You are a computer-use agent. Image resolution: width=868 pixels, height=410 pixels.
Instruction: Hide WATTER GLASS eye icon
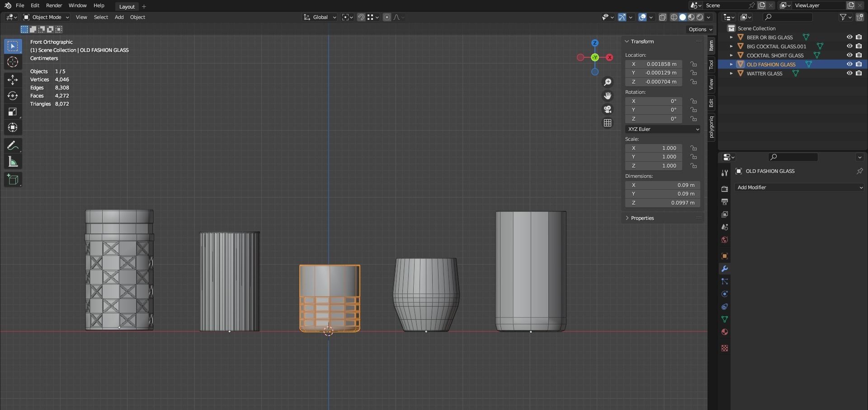coord(849,73)
